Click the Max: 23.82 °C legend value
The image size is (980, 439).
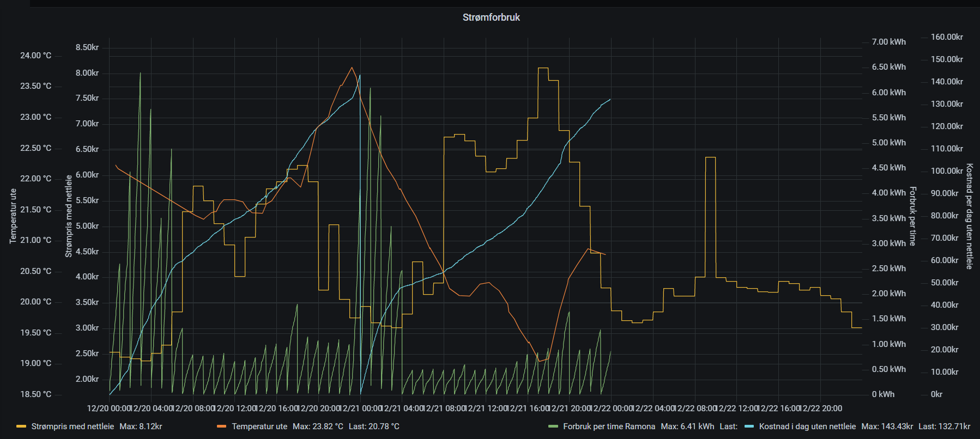coord(318,426)
